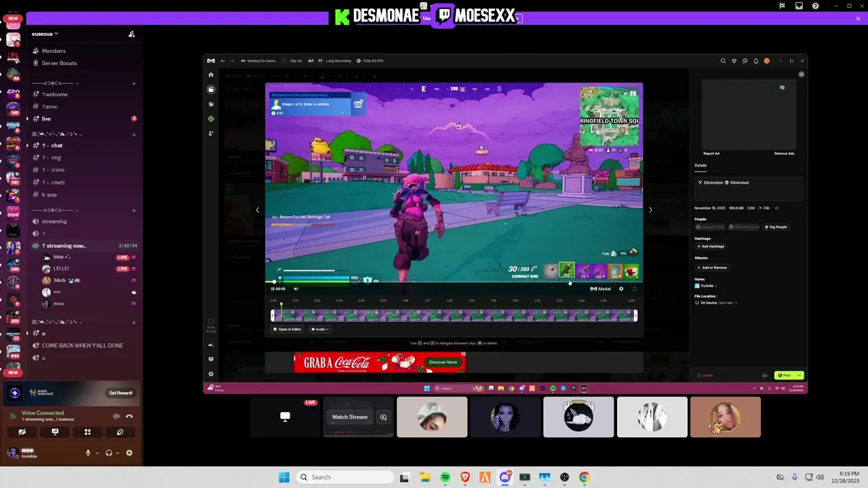This screenshot has height=488, width=868.
Task: Deafen audio with the headphones icon
Action: point(108,453)
